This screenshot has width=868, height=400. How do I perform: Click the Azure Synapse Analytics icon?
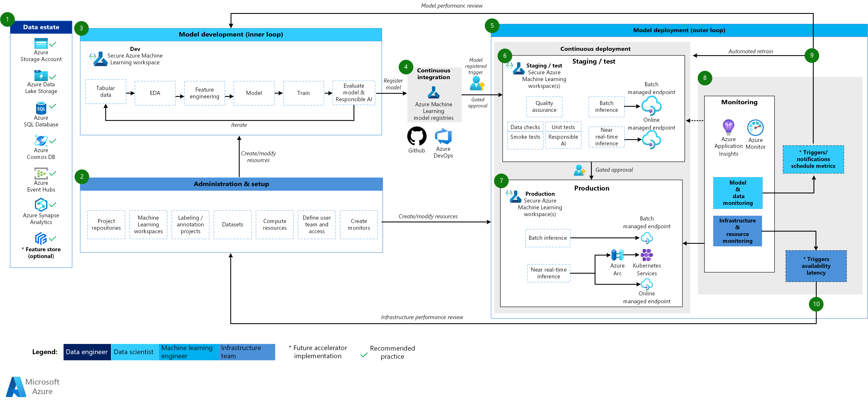[x=41, y=205]
